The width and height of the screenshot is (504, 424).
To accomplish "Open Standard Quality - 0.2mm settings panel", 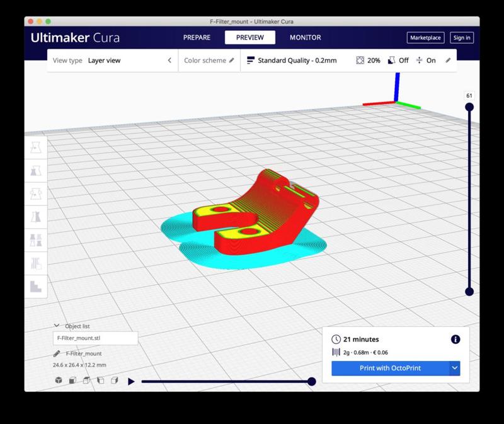I will 348,60.
